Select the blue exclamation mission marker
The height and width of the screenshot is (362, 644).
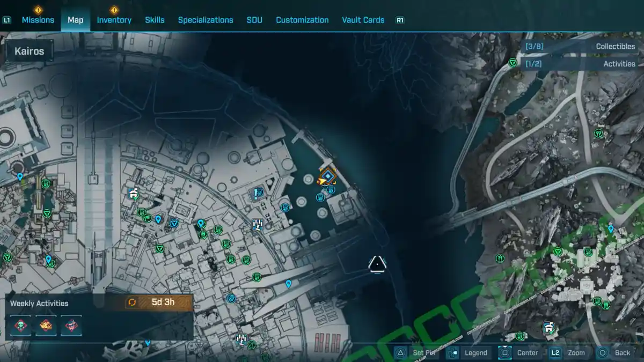[259, 193]
